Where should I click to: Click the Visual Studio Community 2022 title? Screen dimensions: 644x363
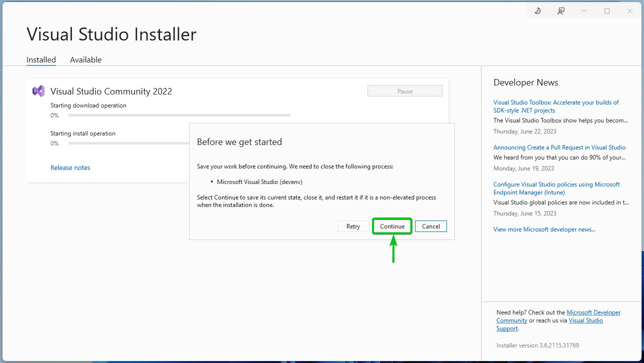coord(111,91)
